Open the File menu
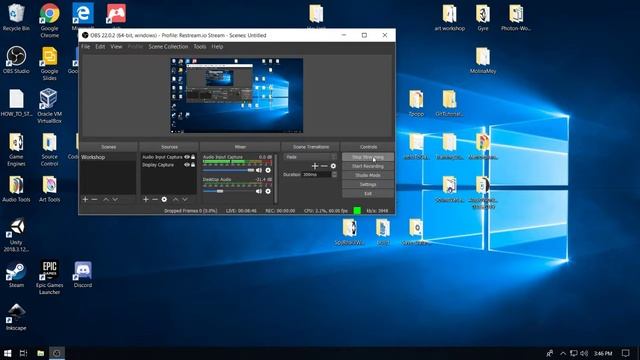 [86, 47]
